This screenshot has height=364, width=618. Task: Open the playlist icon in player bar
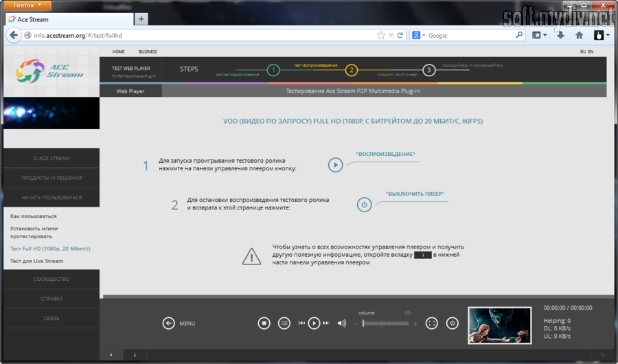point(284,323)
